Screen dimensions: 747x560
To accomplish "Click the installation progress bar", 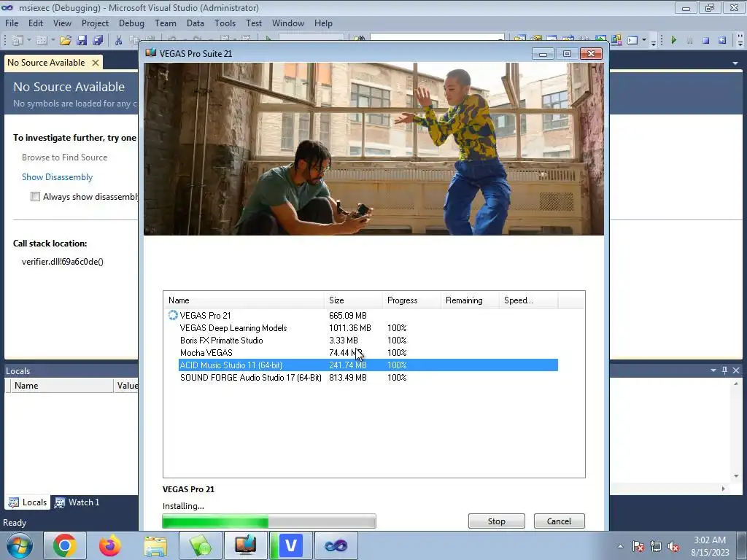I will pyautogui.click(x=269, y=521).
